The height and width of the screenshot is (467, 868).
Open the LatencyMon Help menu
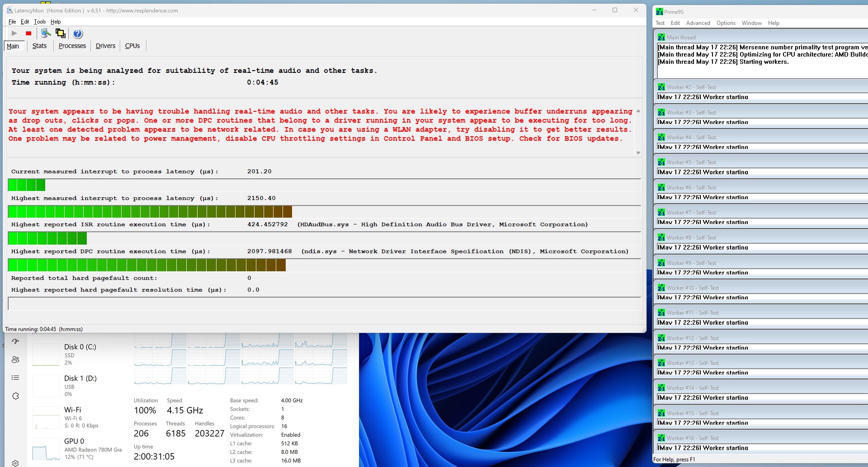pyautogui.click(x=56, y=22)
